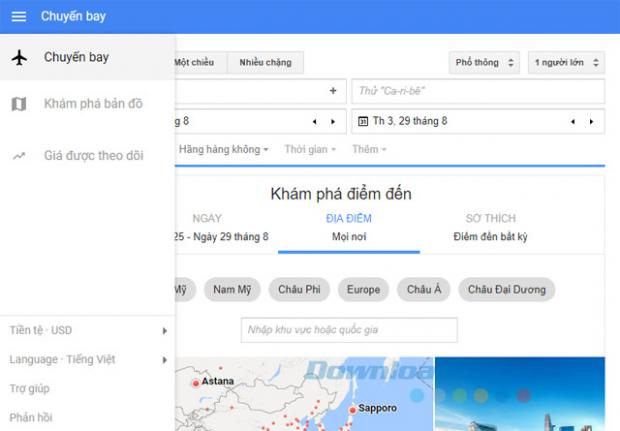Viewport: 620px width, 431px height.
Task: Click the map icon for Khám phá bản đồ
Action: [18, 104]
